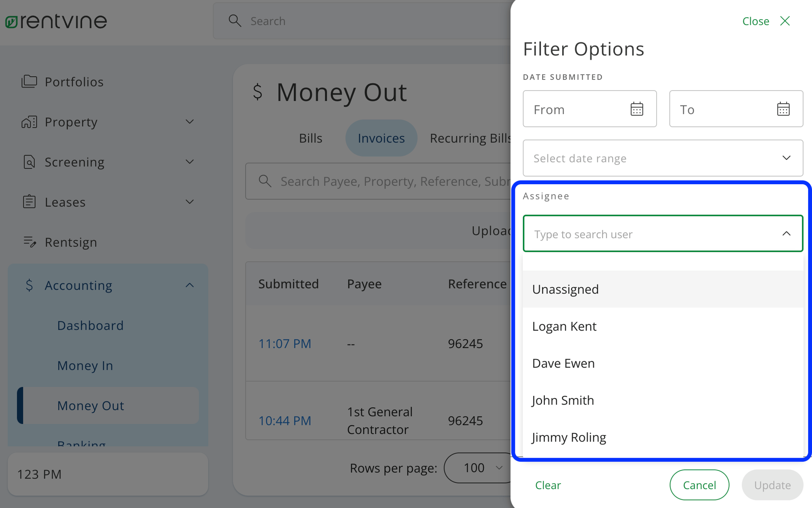812x508 pixels.
Task: Collapse the Assignee user search dropdown
Action: (x=786, y=233)
